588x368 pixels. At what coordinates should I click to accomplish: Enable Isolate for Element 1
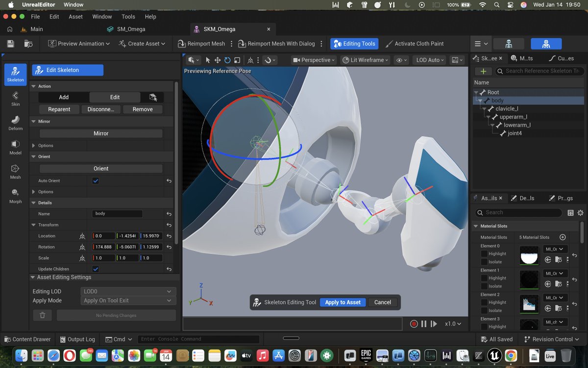(x=484, y=286)
